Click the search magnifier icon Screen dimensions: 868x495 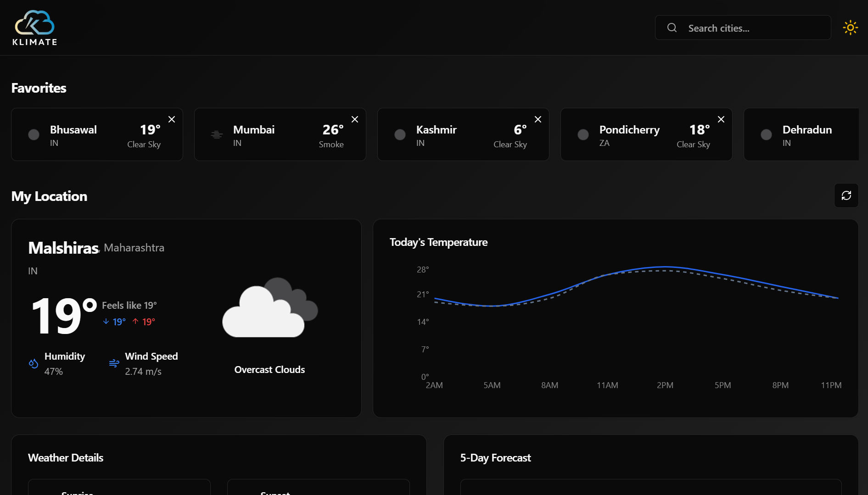(x=672, y=28)
